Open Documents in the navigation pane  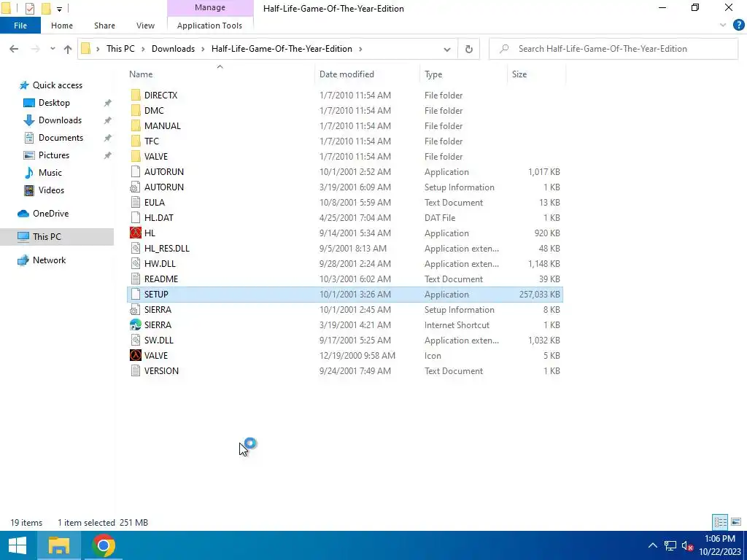(x=61, y=138)
